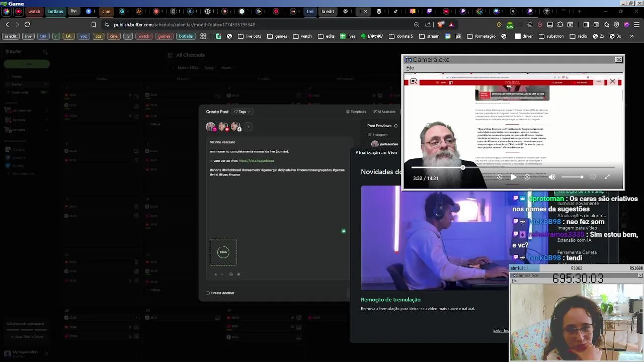The height and width of the screenshot is (362, 644).
Task: Open the voz bookmark button
Action: pos(84,36)
